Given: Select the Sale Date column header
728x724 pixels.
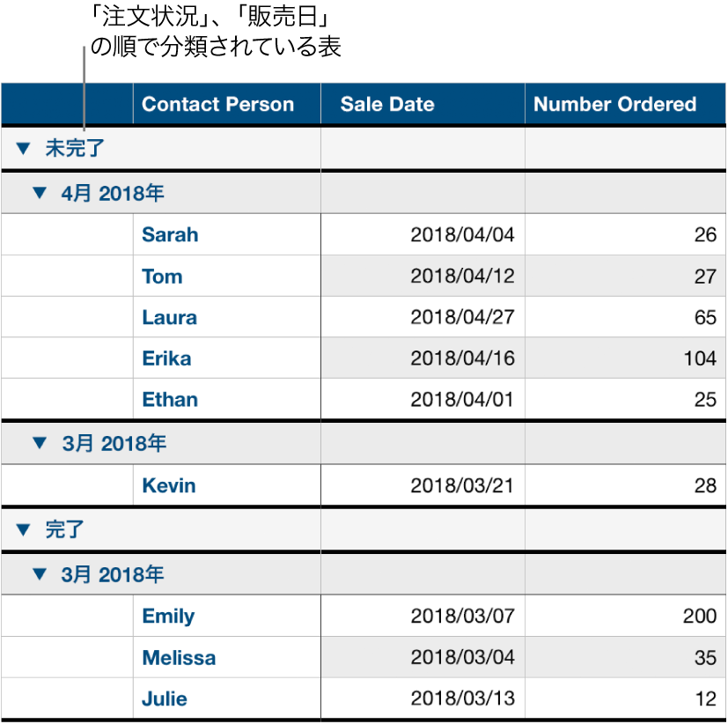Looking at the screenshot, I should point(387,104).
